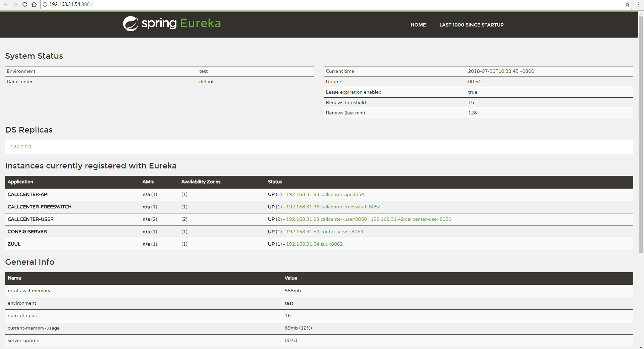Open 192.168.31.54:zuul:8062 instance link
Image resolution: width=644 pixels, height=349 pixels.
pos(314,244)
